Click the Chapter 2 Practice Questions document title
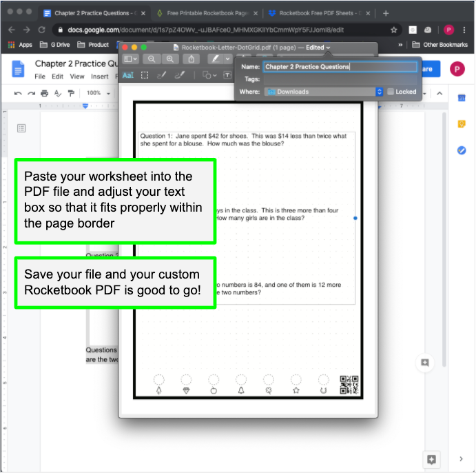Viewport: 476px width, 473px height. pyautogui.click(x=76, y=63)
